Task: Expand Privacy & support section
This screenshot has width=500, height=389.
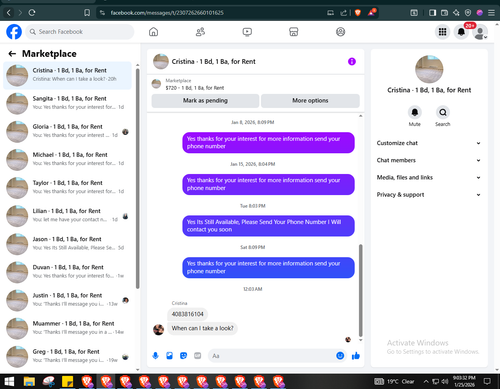Action: pos(429,195)
